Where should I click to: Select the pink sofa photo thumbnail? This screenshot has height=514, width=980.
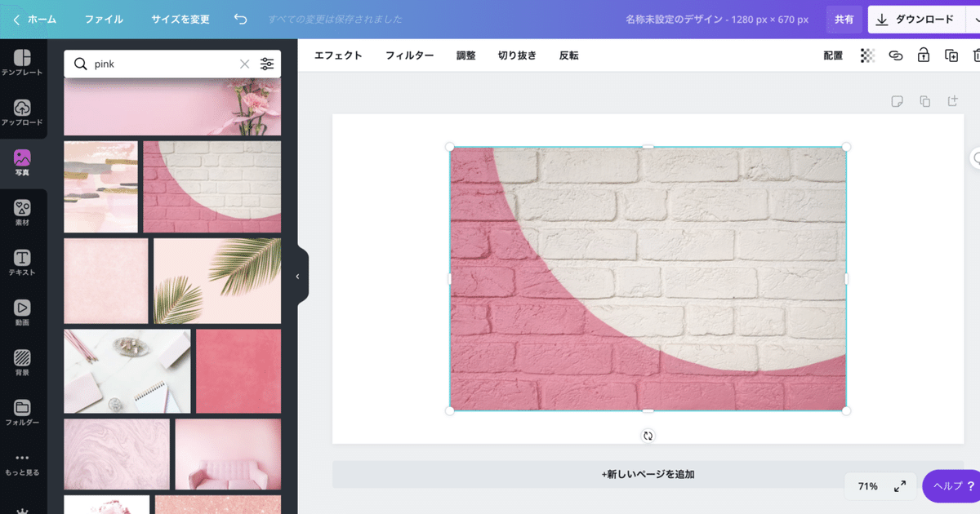(x=228, y=454)
